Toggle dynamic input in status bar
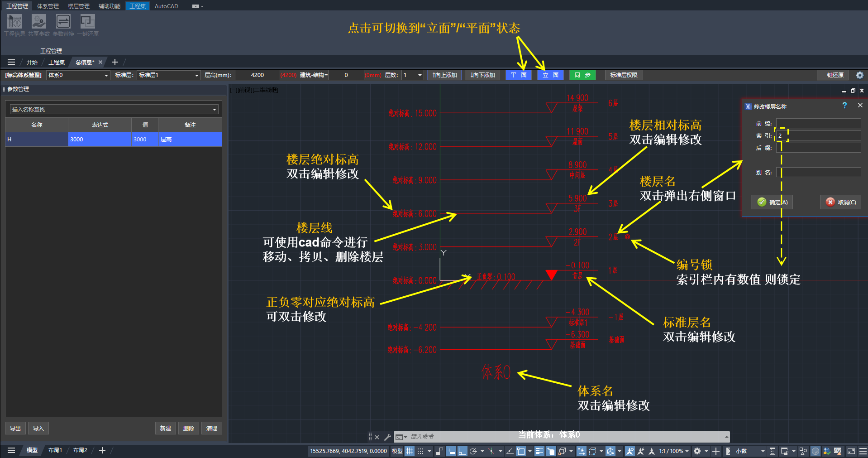868x458 pixels. [x=451, y=451]
